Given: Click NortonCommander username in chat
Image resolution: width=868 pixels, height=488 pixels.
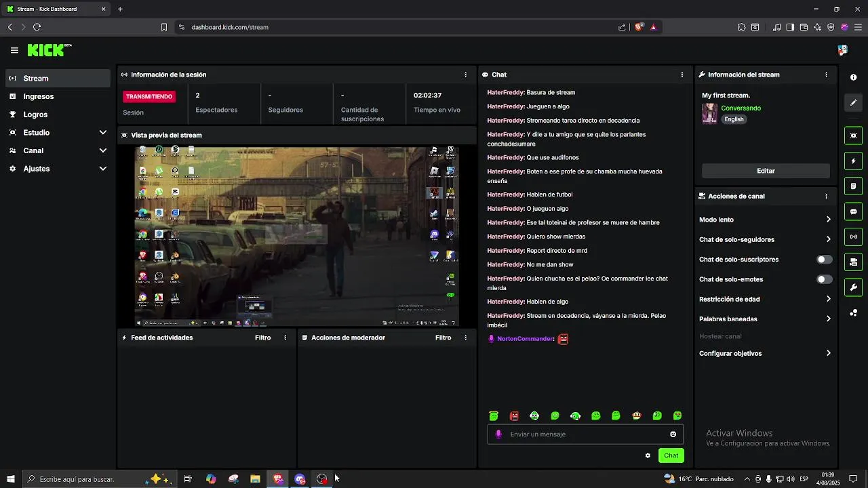Looking at the screenshot, I should pyautogui.click(x=526, y=339).
